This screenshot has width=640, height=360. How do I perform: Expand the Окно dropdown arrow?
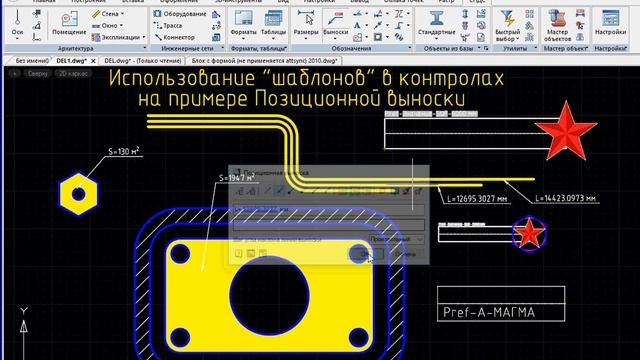pyautogui.click(x=121, y=25)
